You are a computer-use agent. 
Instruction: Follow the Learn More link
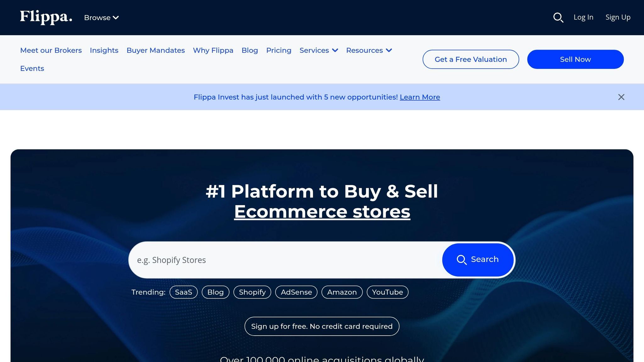tap(420, 97)
